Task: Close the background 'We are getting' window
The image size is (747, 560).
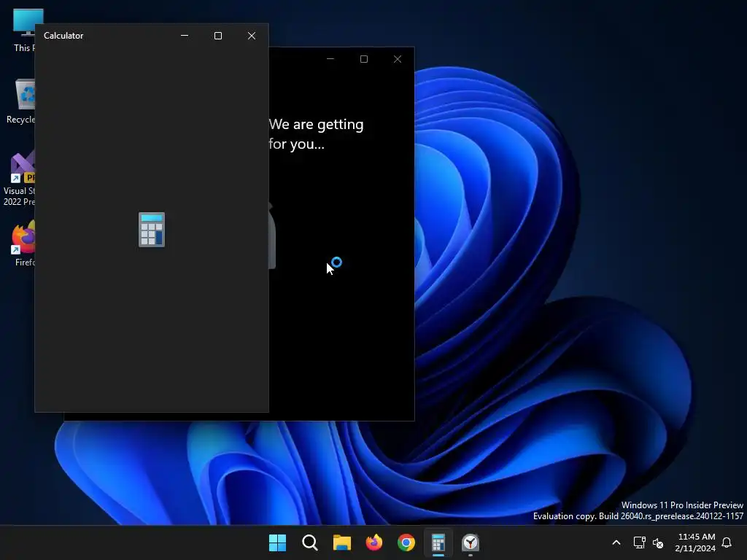Action: click(398, 59)
